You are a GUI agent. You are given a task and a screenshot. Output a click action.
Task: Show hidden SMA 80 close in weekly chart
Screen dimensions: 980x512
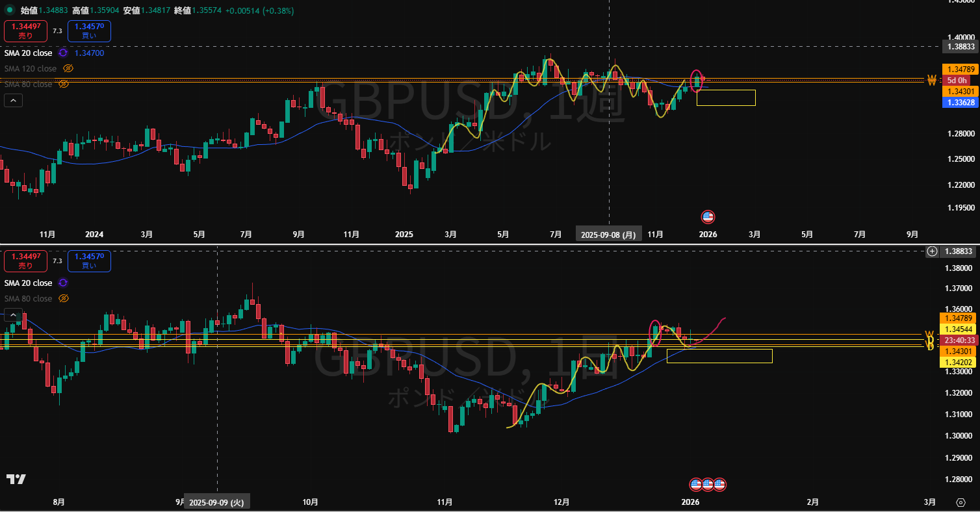[64, 84]
